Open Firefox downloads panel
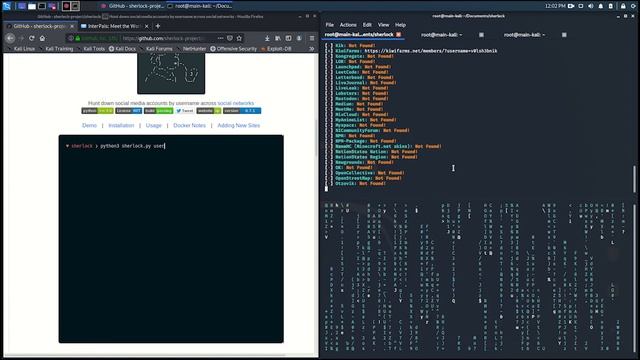 click(267, 38)
